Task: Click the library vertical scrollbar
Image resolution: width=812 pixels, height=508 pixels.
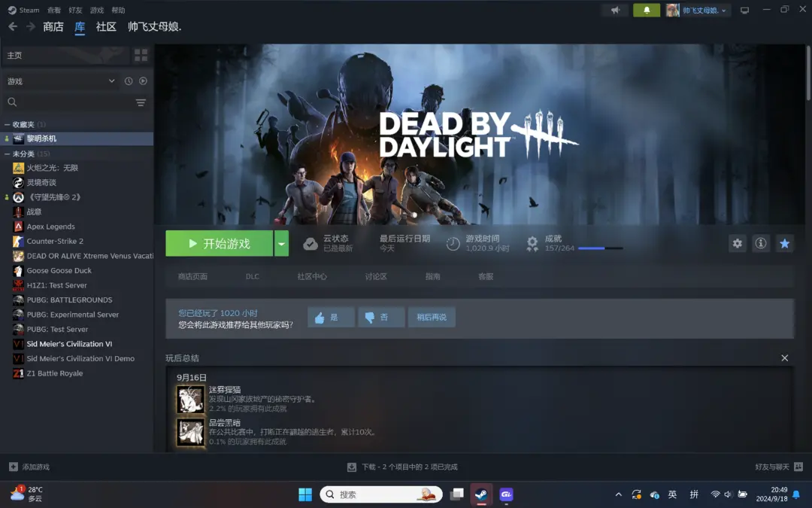Action: pyautogui.click(x=807, y=72)
